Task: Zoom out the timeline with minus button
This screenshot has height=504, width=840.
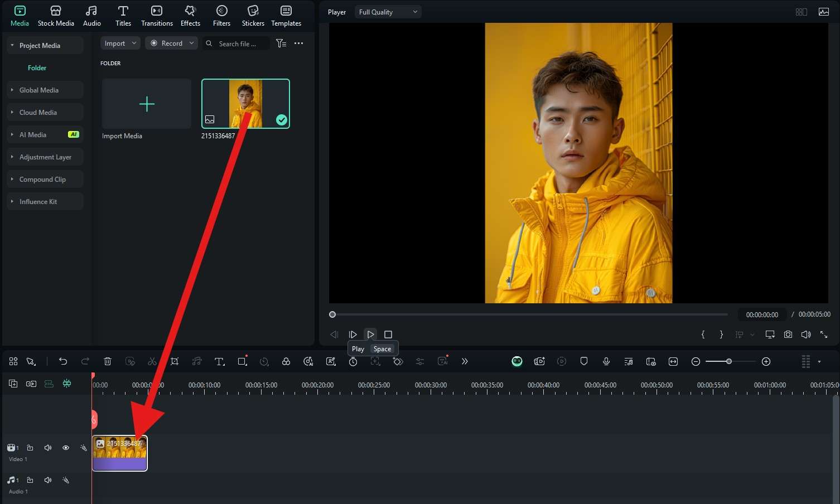Action: pos(696,361)
